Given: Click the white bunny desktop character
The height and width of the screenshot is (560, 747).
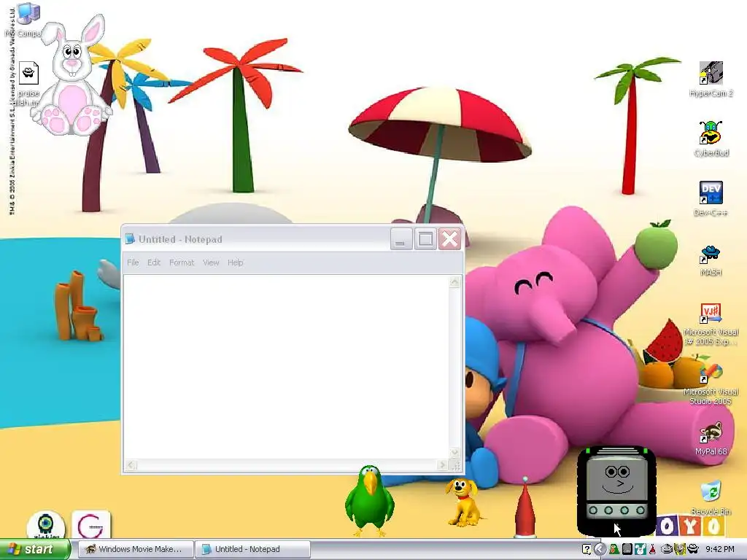Looking at the screenshot, I should pyautogui.click(x=71, y=76).
